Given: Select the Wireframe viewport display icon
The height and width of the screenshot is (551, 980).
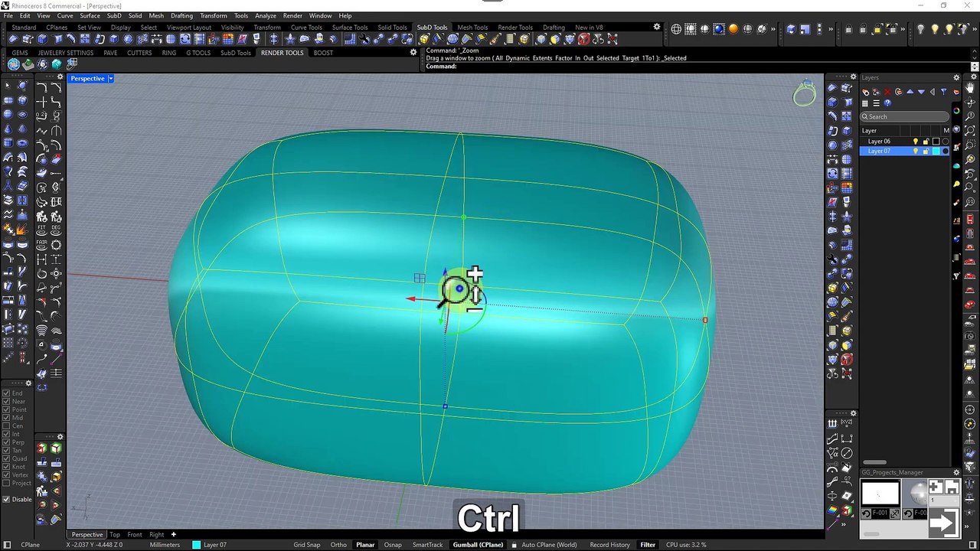Looking at the screenshot, I should click(x=676, y=29).
